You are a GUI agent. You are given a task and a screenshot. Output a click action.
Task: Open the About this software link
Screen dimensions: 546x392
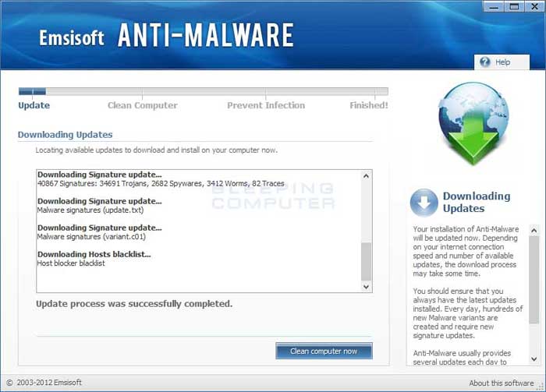501,383
